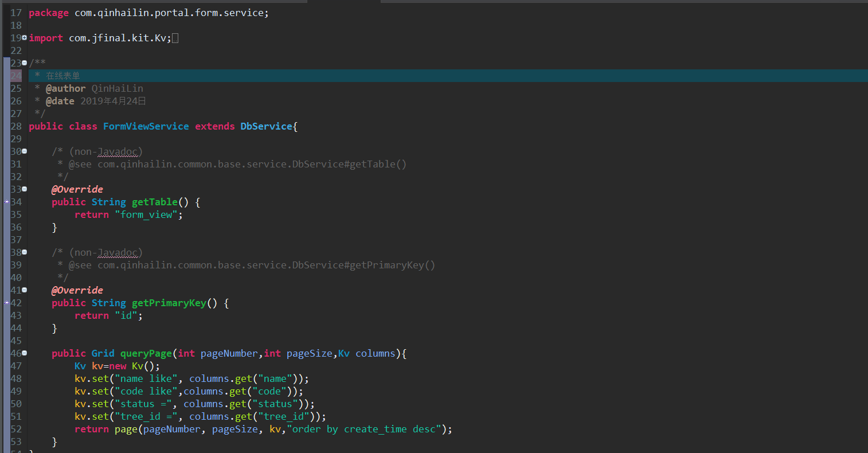Click the page method call on line 52

click(x=126, y=429)
